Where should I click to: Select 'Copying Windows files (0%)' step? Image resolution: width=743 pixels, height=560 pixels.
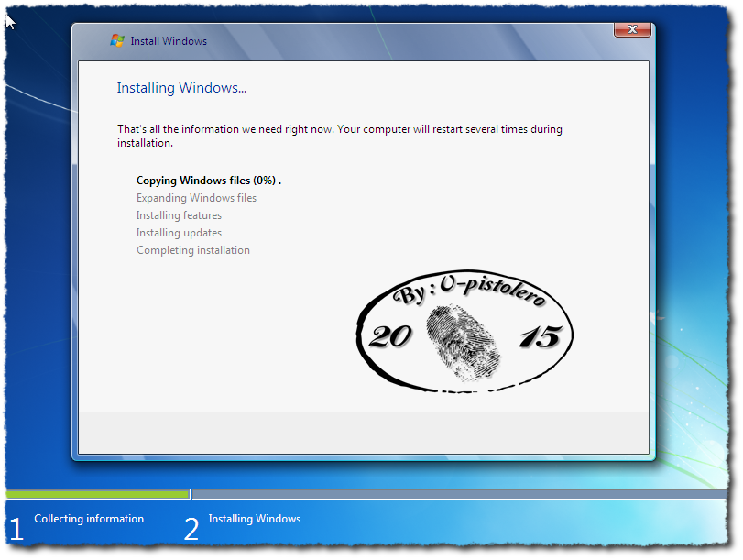click(209, 181)
